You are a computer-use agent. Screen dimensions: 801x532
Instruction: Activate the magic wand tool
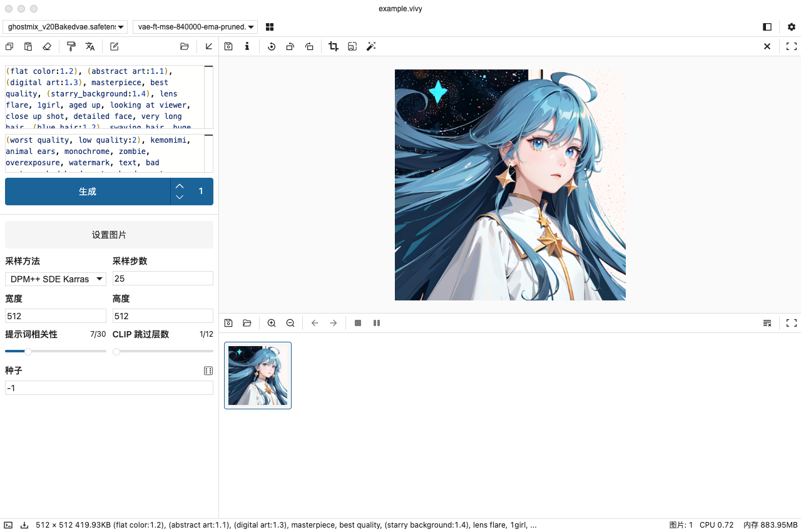[371, 46]
